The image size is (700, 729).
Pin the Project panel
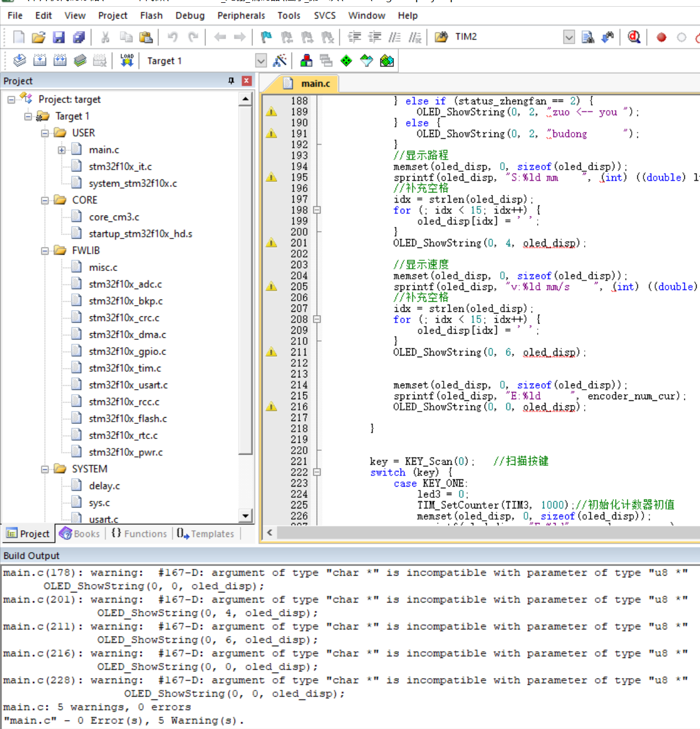(x=231, y=81)
